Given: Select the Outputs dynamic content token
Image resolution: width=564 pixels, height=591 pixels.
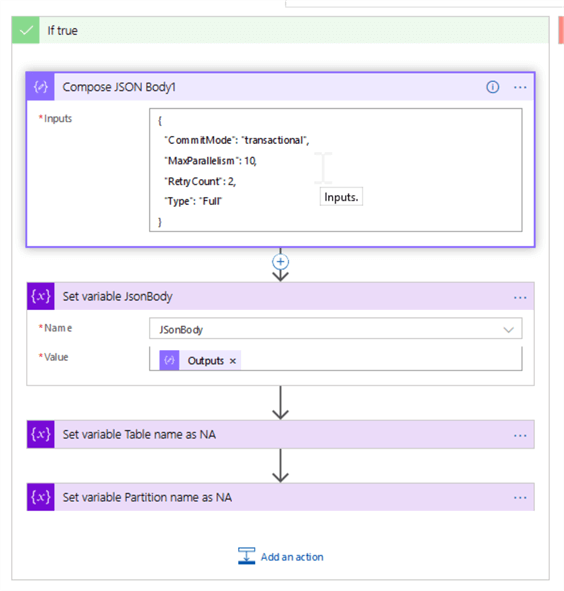Looking at the screenshot, I should (x=200, y=360).
